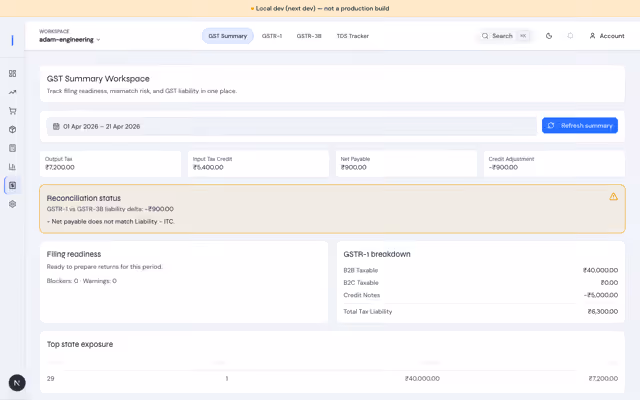Click the calendar icon in date range

56,127
